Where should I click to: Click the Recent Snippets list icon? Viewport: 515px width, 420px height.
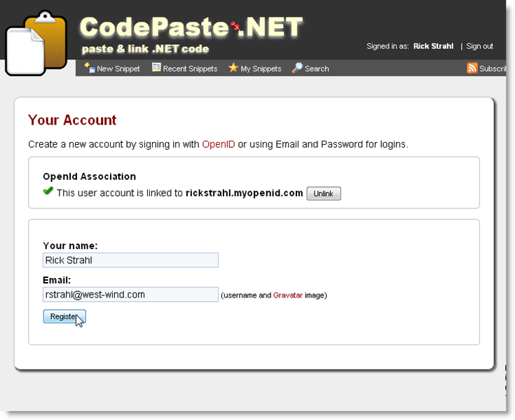click(x=156, y=67)
